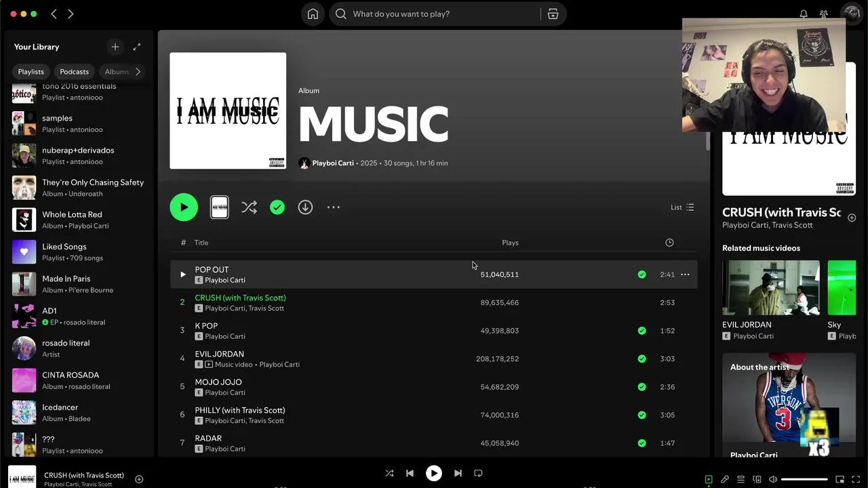Enable shuffle for the album
This screenshot has height=488, width=868.
click(249, 207)
